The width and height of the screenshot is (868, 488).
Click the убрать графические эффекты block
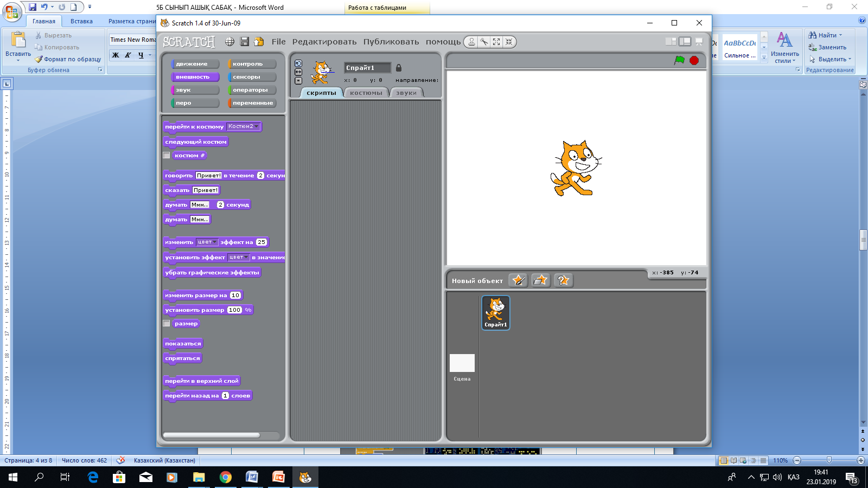tap(212, 273)
